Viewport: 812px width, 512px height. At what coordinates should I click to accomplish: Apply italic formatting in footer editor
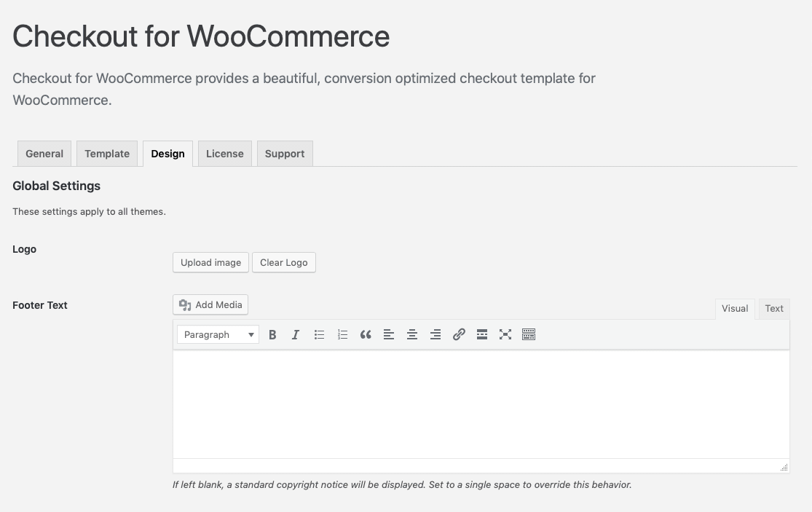point(296,335)
